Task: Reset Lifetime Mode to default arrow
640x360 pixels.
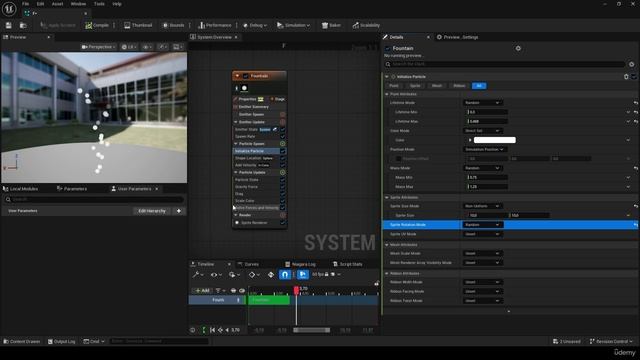Action: click(636, 103)
